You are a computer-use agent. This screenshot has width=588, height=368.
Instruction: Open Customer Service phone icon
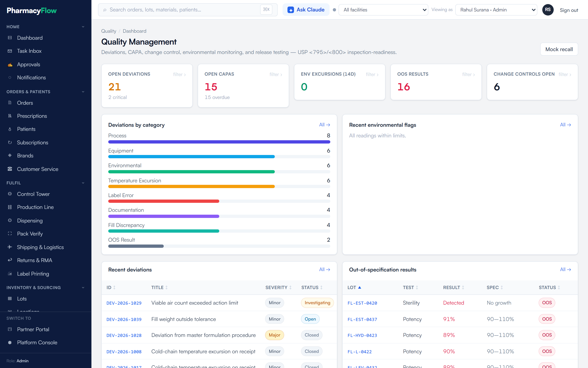pos(10,169)
